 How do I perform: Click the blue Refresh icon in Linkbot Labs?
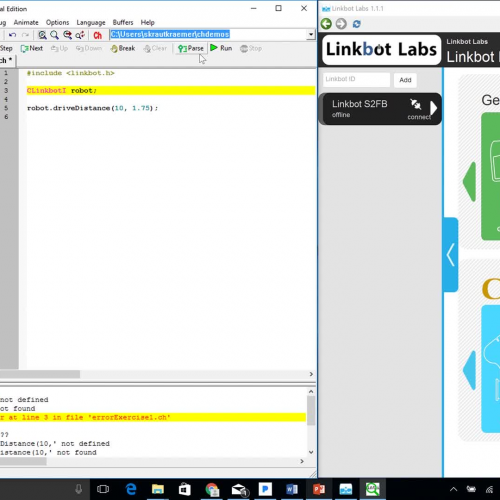[x=357, y=24]
